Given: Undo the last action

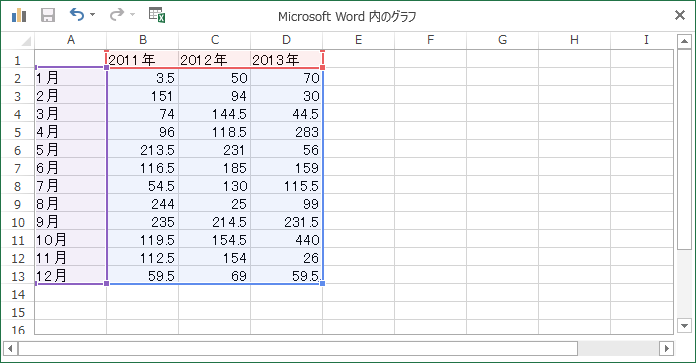Looking at the screenshot, I should (77, 15).
